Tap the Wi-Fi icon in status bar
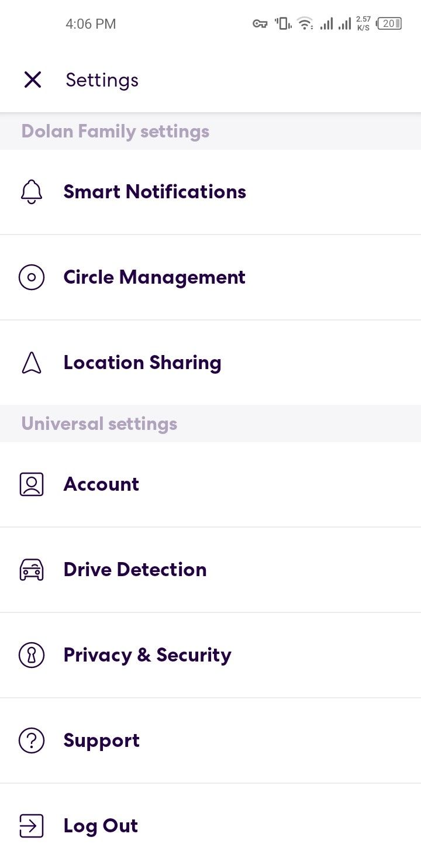This screenshot has width=421, height=868. pos(304,24)
